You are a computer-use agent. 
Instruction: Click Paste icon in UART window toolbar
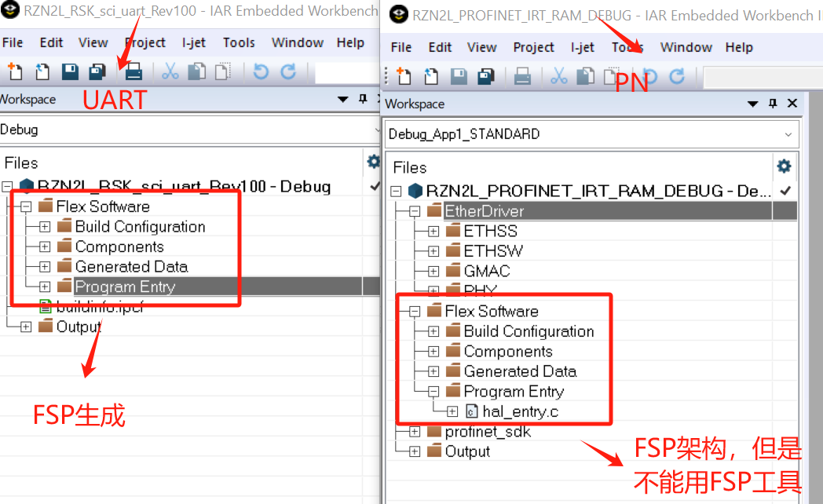pyautogui.click(x=223, y=71)
